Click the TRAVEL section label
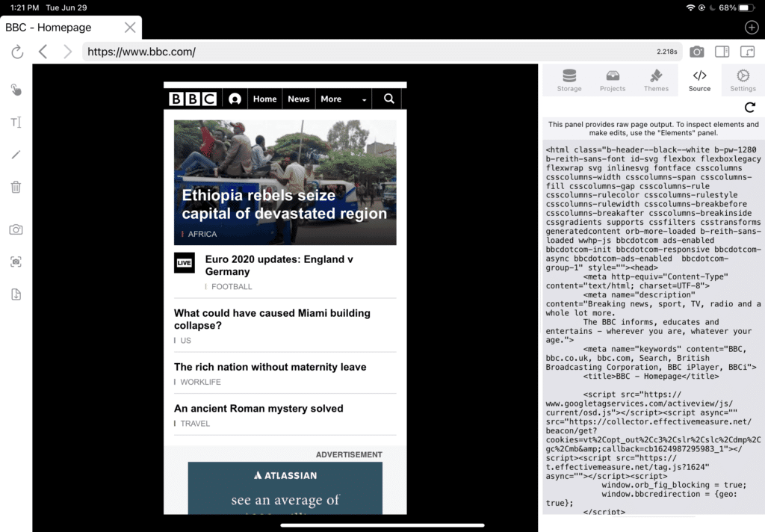 coord(195,424)
